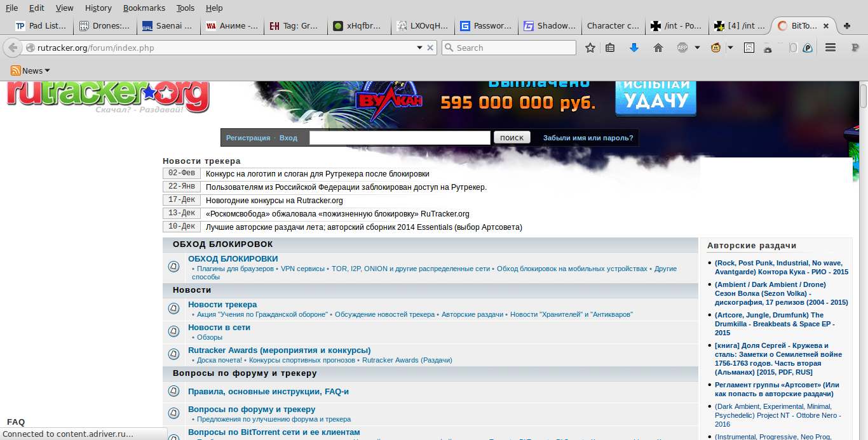Click the forum icon beside Вопросы по форуму
The image size is (868, 440).
(173, 413)
